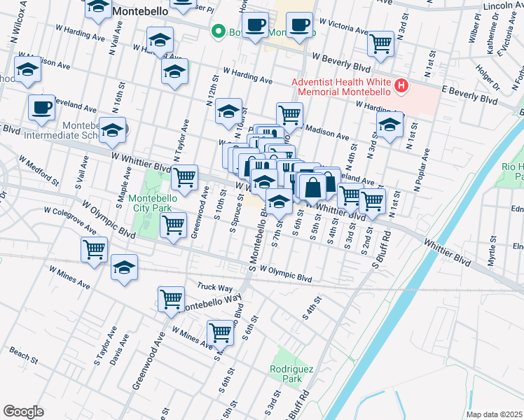Open the school marker beside the green park patch near W Harding Ave
Screen dimensions: 524x420
coord(174,74)
